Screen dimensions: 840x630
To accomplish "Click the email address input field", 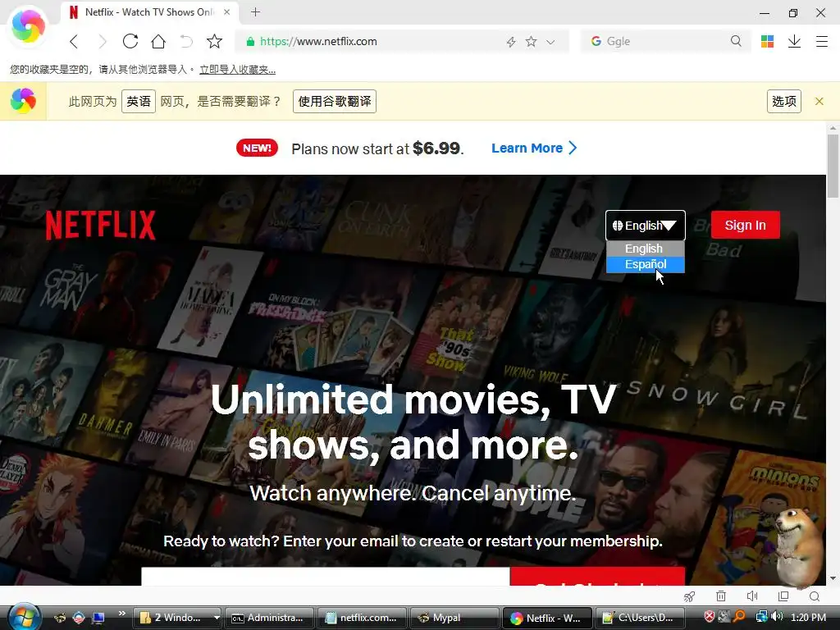I will [325, 576].
